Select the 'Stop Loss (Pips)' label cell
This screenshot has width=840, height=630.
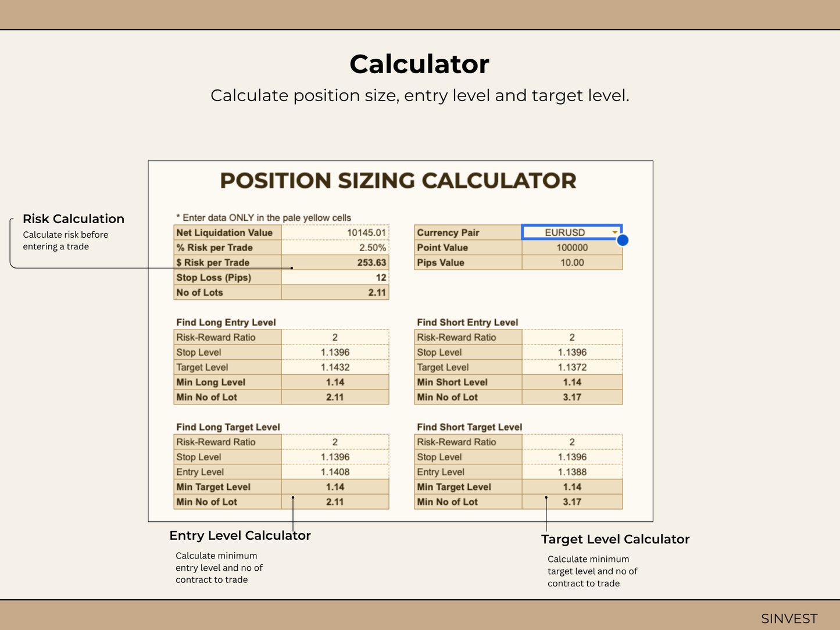point(228,278)
